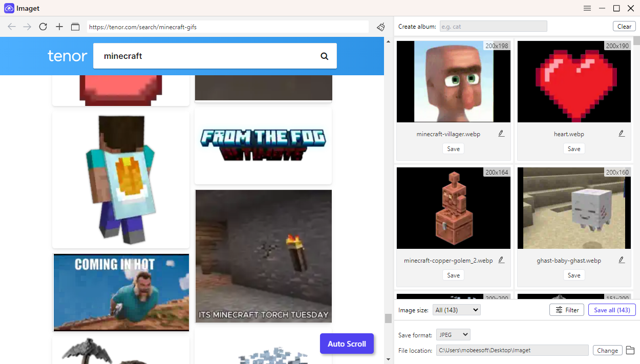Clear the detected image list
640x364 pixels.
[x=624, y=26]
